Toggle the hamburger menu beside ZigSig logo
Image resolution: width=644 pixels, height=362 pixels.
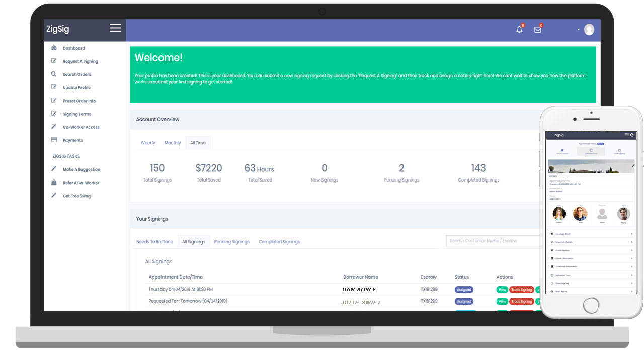[115, 28]
